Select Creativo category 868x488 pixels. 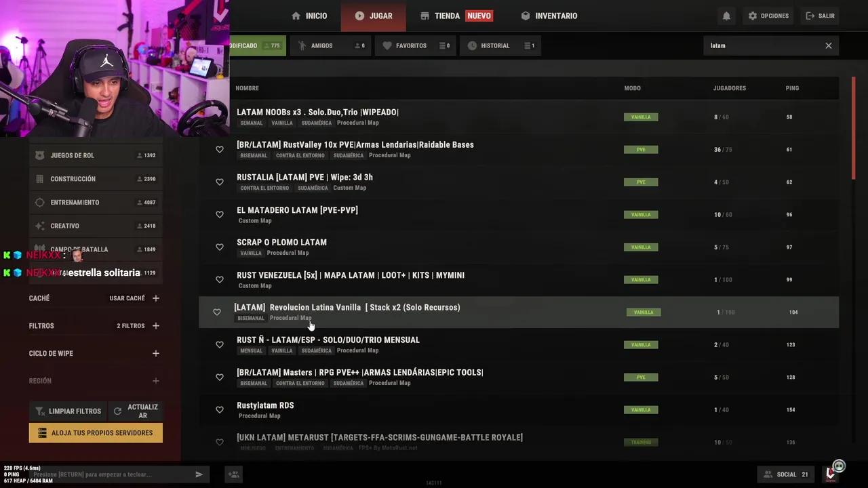(x=96, y=226)
